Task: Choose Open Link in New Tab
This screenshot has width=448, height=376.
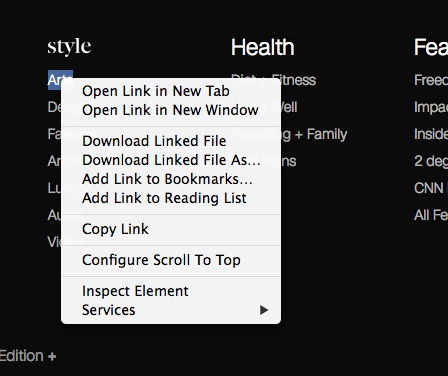Action: point(171,91)
